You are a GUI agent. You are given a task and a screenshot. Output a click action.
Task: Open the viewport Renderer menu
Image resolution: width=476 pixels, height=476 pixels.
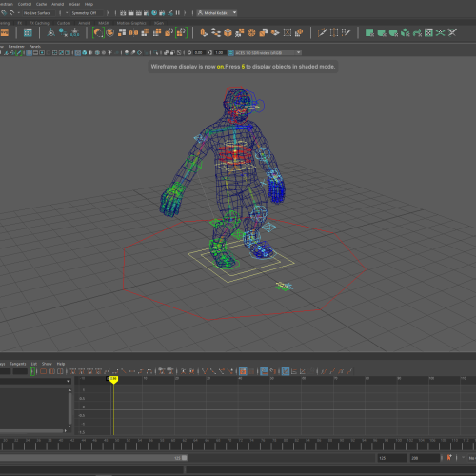[16, 47]
